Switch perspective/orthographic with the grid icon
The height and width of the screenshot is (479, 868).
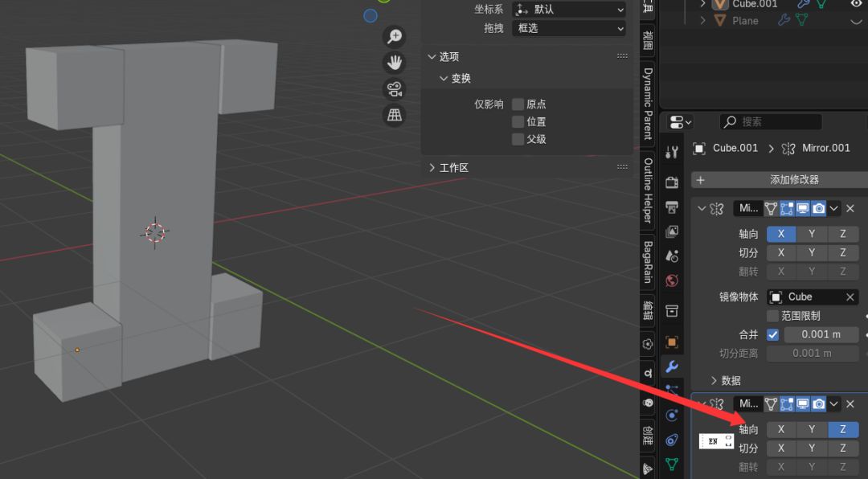click(395, 115)
